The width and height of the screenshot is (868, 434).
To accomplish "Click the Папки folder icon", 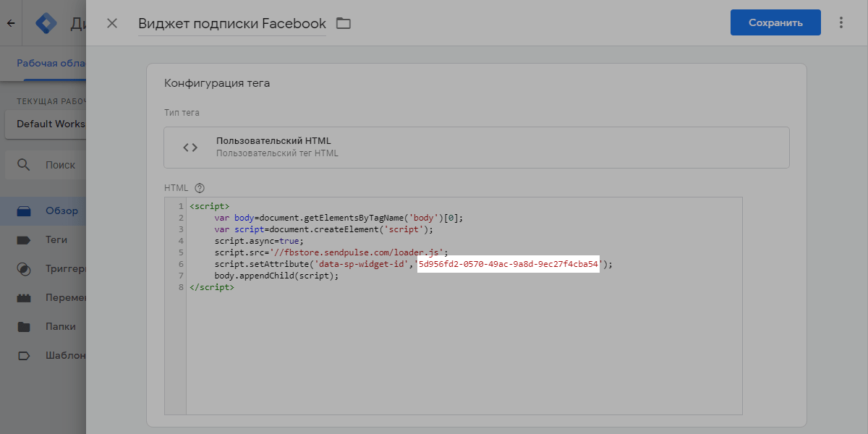I will pos(24,326).
